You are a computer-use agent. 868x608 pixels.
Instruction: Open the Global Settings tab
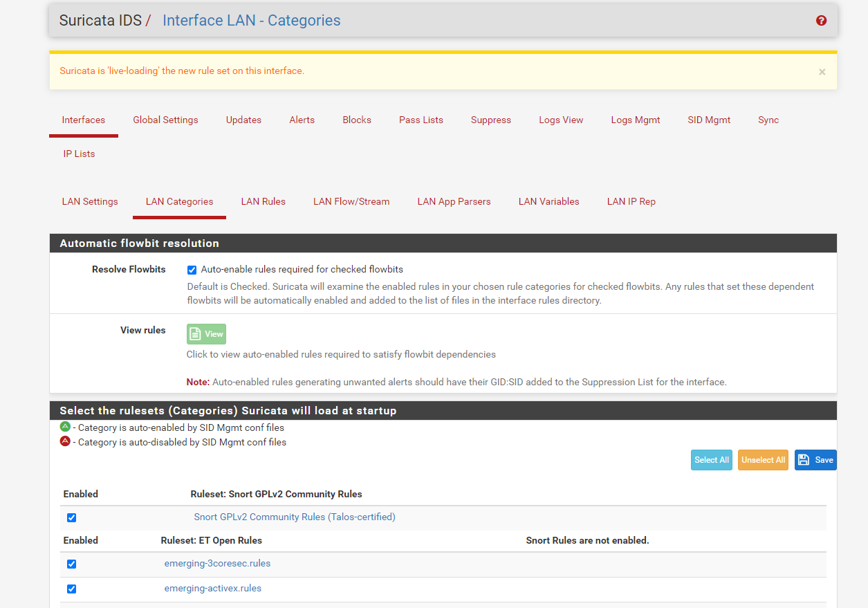[x=165, y=120]
